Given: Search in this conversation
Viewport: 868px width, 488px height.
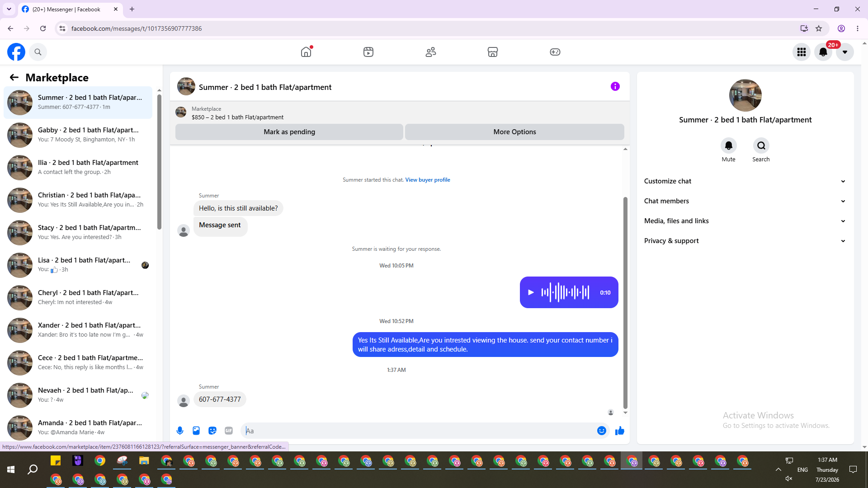Looking at the screenshot, I should tap(761, 145).
